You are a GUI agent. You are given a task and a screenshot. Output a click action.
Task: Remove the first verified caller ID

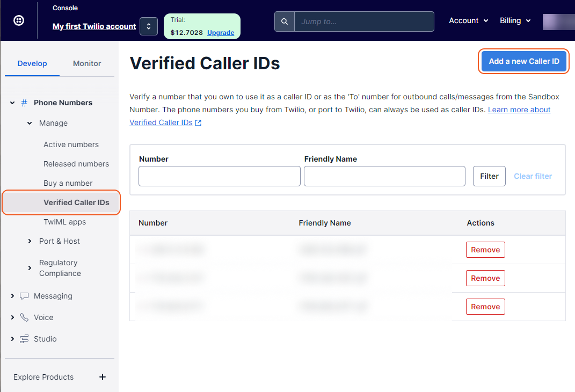(485, 250)
